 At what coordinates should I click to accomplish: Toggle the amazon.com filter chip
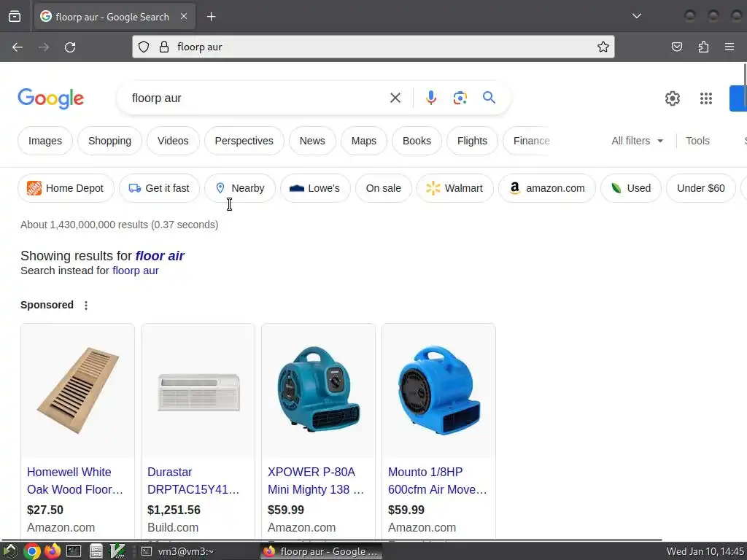546,188
